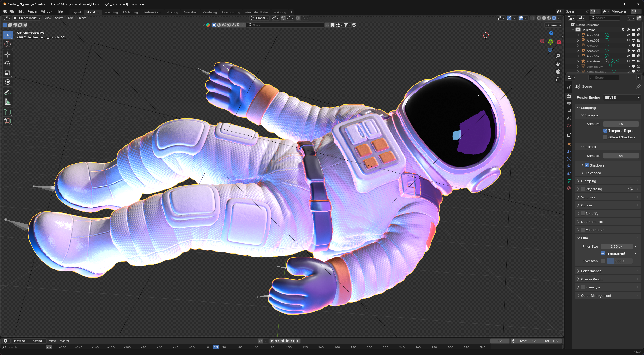The height and width of the screenshot is (355, 644).
Task: Enable Jittered Shadows checkbox
Action: pos(605,137)
